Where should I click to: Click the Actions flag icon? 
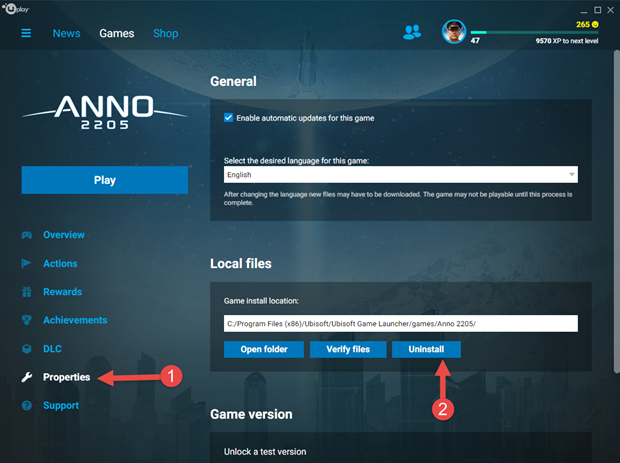[x=26, y=263]
